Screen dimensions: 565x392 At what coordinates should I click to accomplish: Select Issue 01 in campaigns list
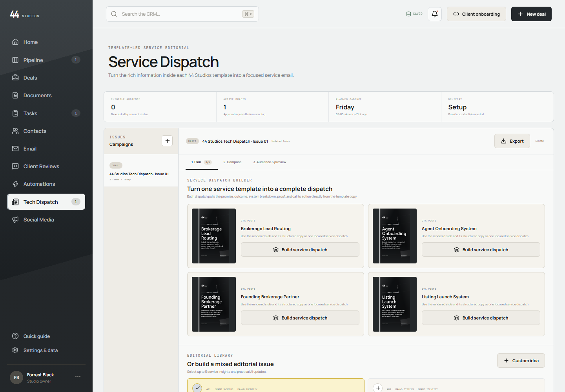[x=141, y=171]
